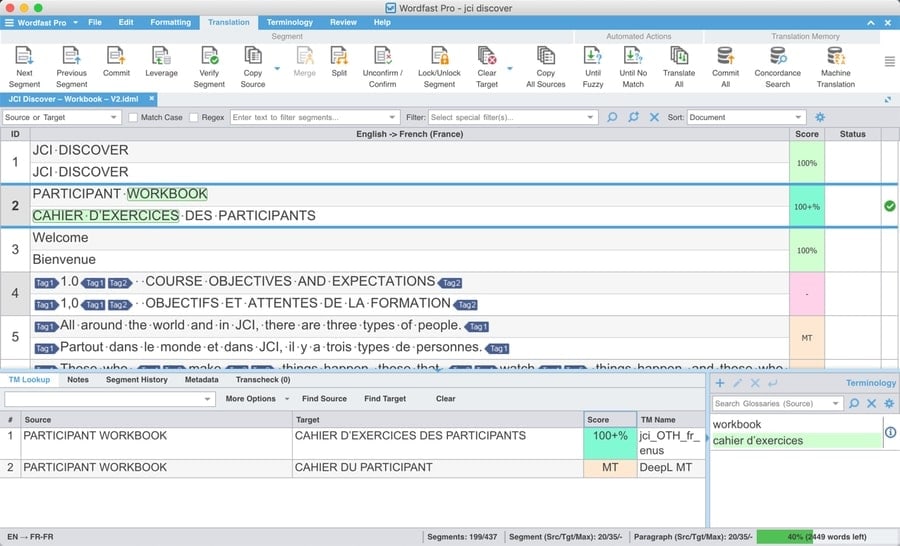900x546 pixels.
Task: Expand the Clear Target dropdown arrow
Action: [510, 68]
